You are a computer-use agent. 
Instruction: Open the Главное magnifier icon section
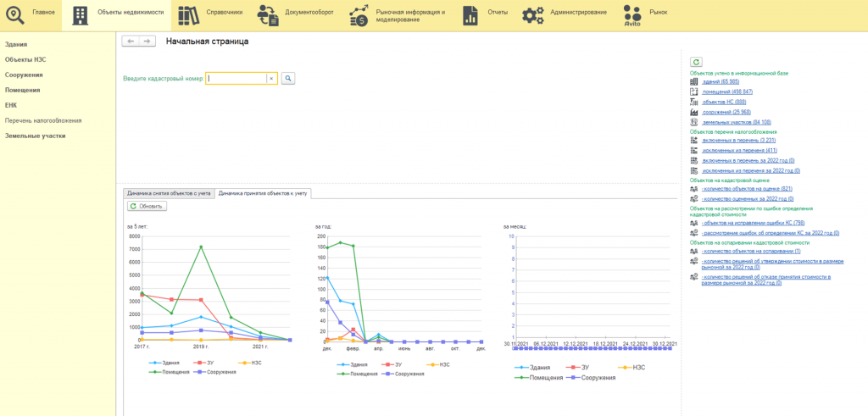tap(14, 15)
